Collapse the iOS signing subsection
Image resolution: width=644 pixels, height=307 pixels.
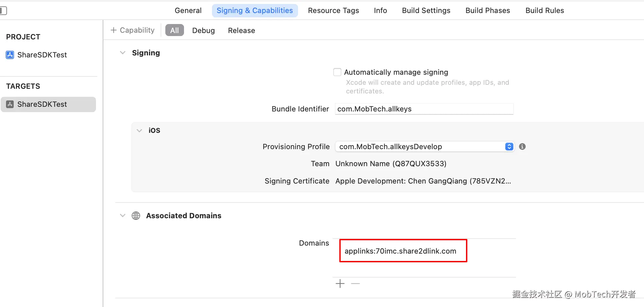[139, 130]
